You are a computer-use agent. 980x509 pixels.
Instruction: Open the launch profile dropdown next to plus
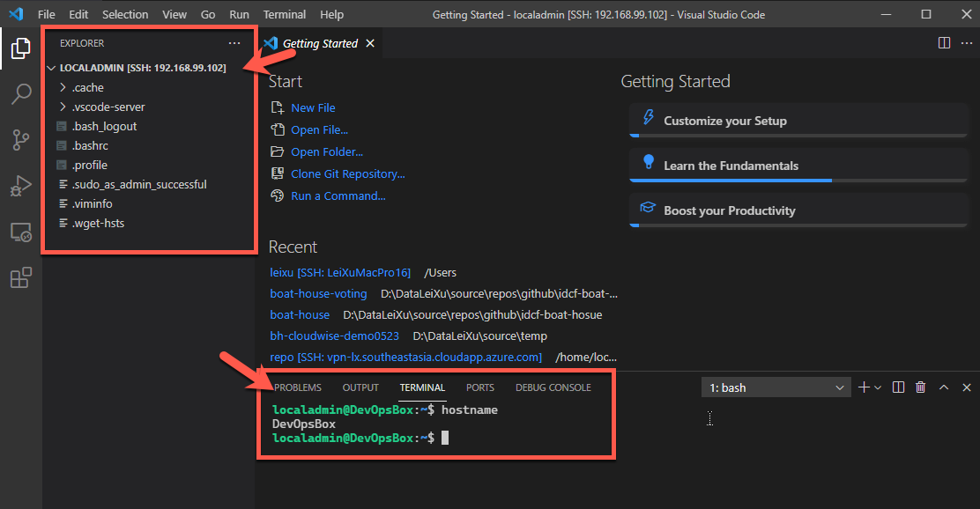(x=878, y=387)
